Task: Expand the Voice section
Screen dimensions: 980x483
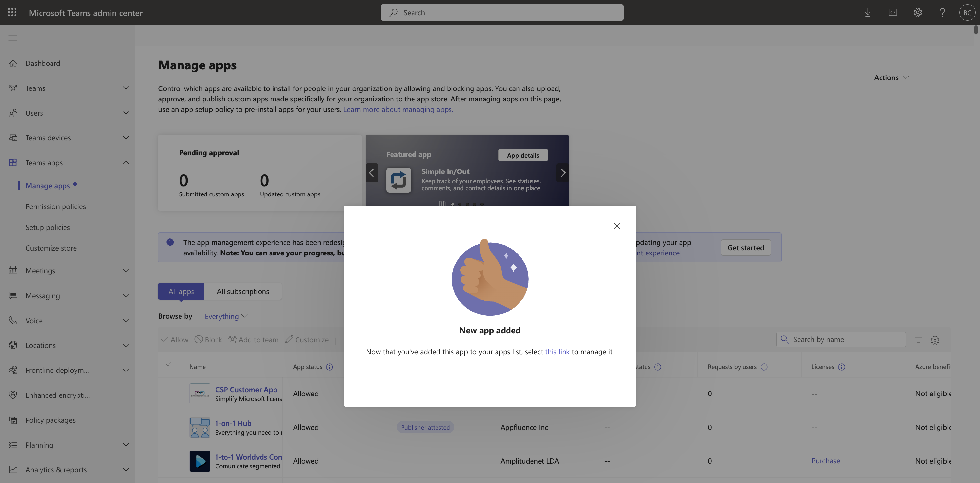Action: [126, 321]
